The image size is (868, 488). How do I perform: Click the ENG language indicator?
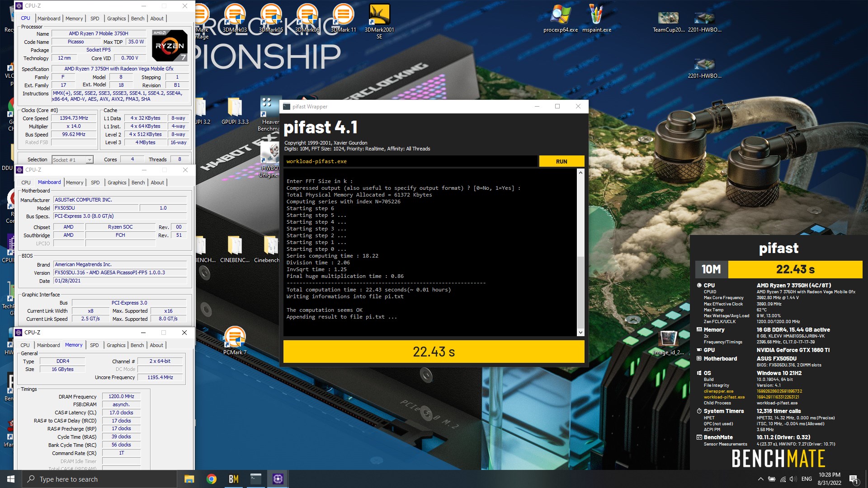pos(807,479)
